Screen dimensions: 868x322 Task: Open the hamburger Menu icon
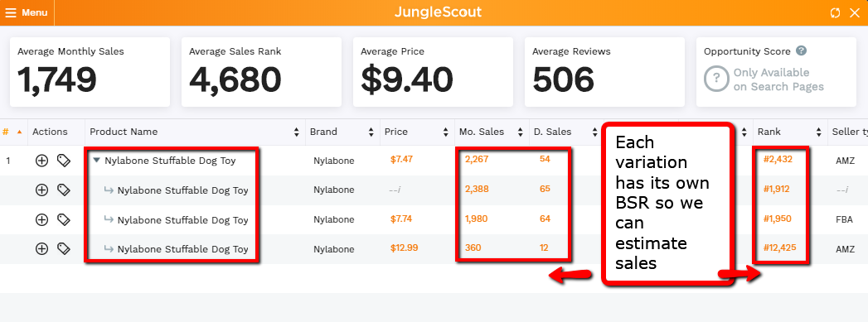click(x=11, y=12)
